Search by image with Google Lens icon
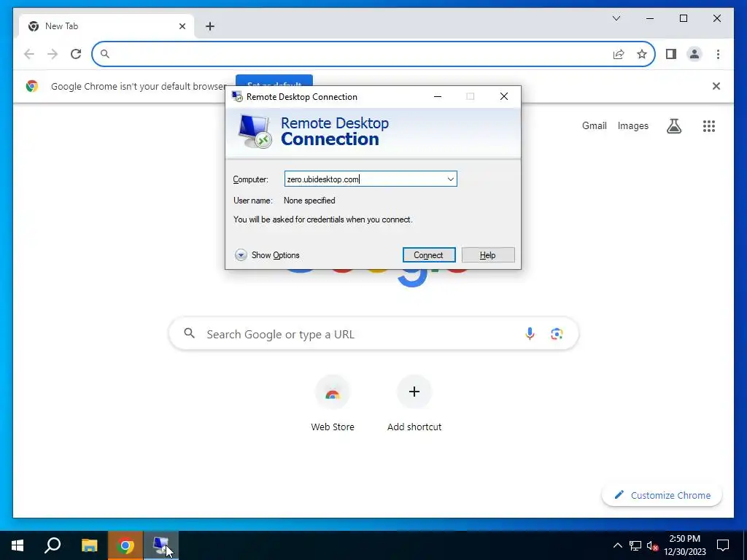The image size is (747, 560). [x=557, y=334]
